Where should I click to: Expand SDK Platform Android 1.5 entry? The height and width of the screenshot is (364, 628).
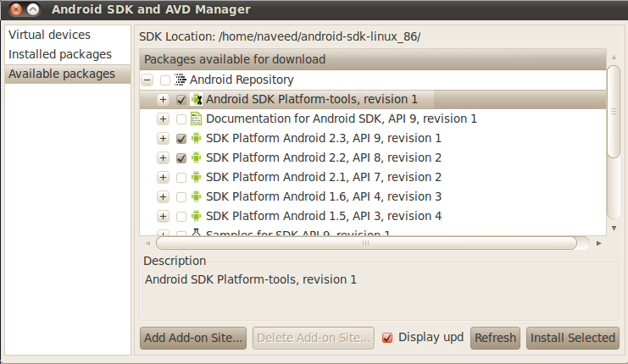click(163, 216)
